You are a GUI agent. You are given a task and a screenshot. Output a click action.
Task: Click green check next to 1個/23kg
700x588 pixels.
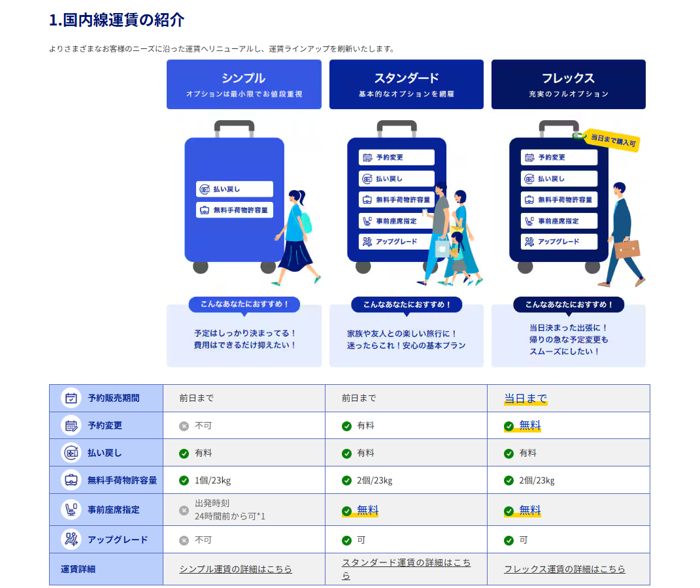[x=184, y=480]
